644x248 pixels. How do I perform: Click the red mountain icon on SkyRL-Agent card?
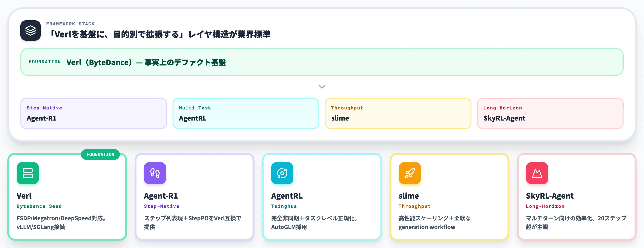[537, 173]
